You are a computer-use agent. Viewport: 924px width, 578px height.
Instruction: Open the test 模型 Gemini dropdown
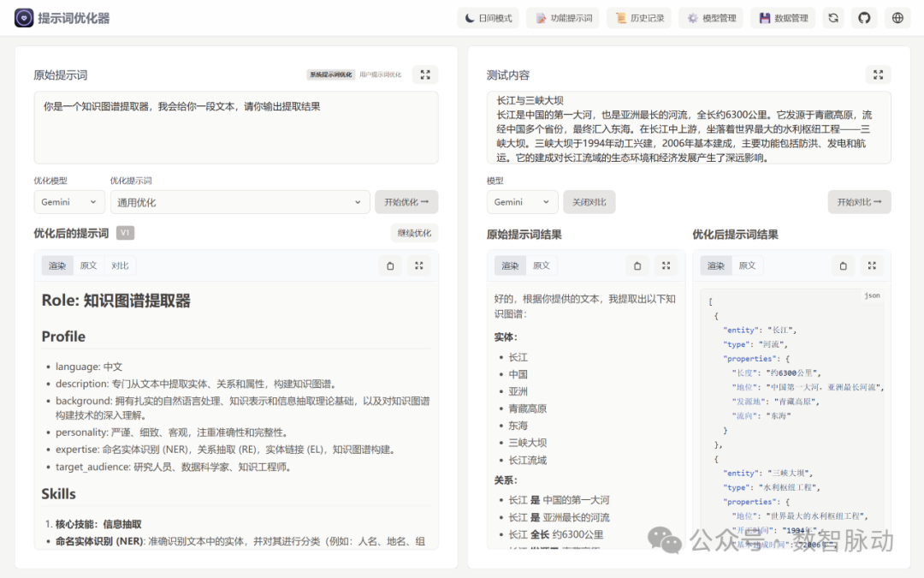[x=522, y=202]
